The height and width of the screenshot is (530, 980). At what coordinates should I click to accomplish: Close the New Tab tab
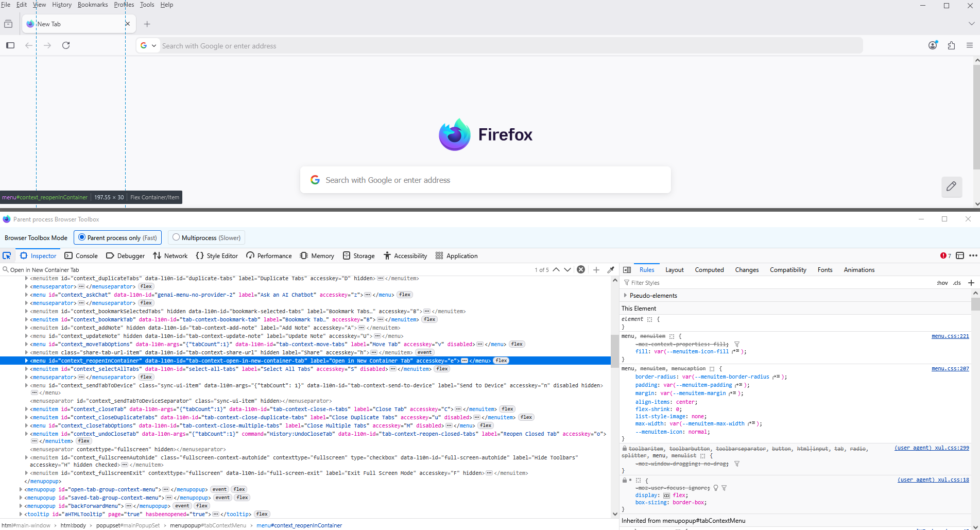tap(128, 24)
